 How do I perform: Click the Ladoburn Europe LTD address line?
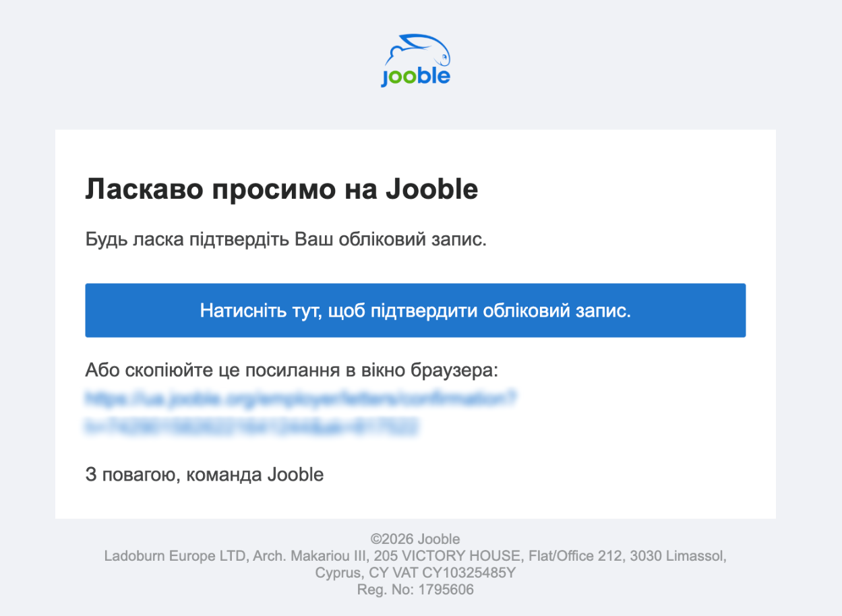tap(415, 556)
